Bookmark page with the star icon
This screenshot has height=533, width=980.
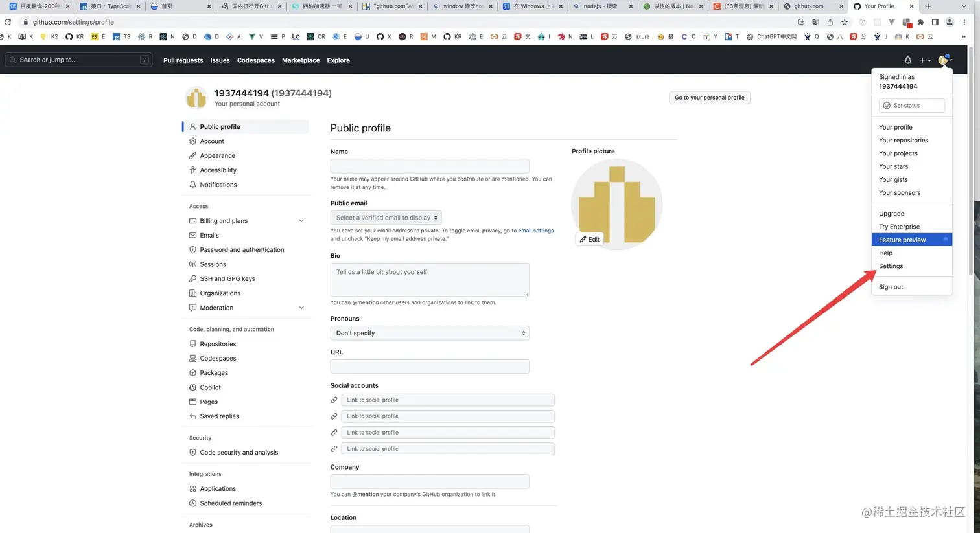click(845, 22)
